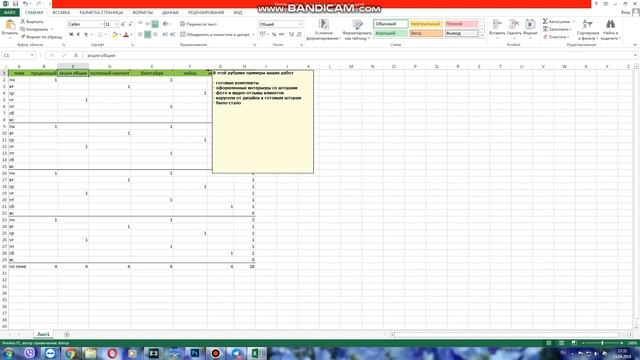
Task: Click the Decrease Indent icon
Action: click(165, 35)
